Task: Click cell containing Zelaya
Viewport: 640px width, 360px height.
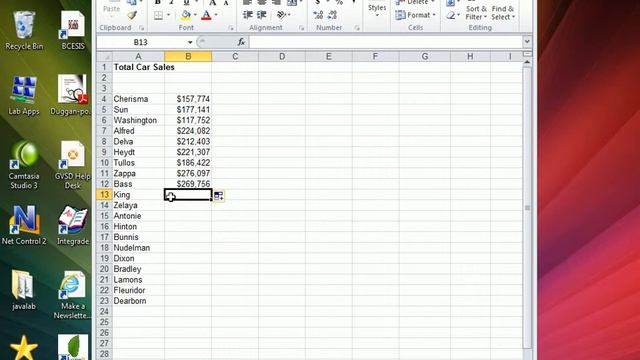Action: 138,205
